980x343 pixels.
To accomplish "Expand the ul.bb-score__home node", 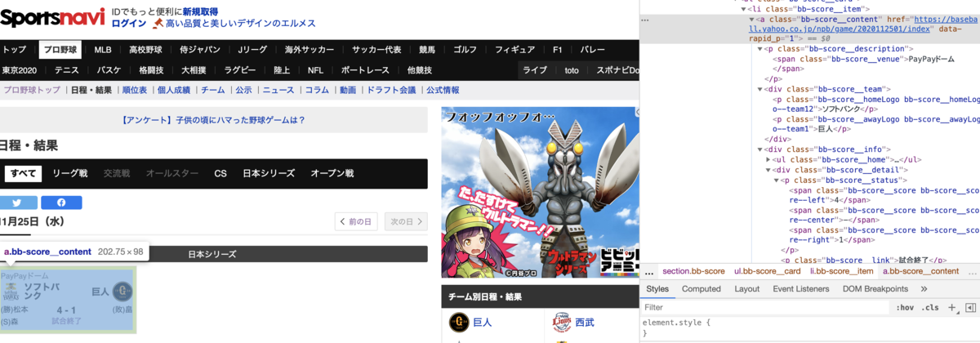I will [768, 159].
